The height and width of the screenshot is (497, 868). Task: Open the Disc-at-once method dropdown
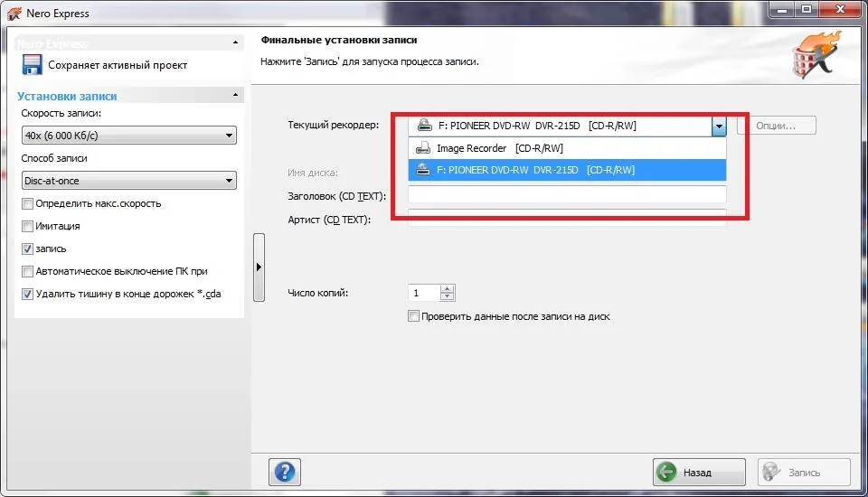point(129,181)
